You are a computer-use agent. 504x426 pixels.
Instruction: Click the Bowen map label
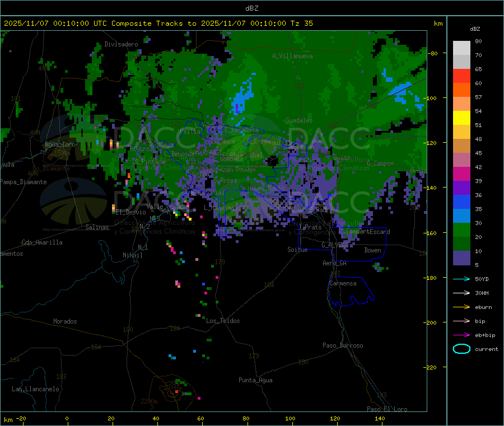click(372, 250)
